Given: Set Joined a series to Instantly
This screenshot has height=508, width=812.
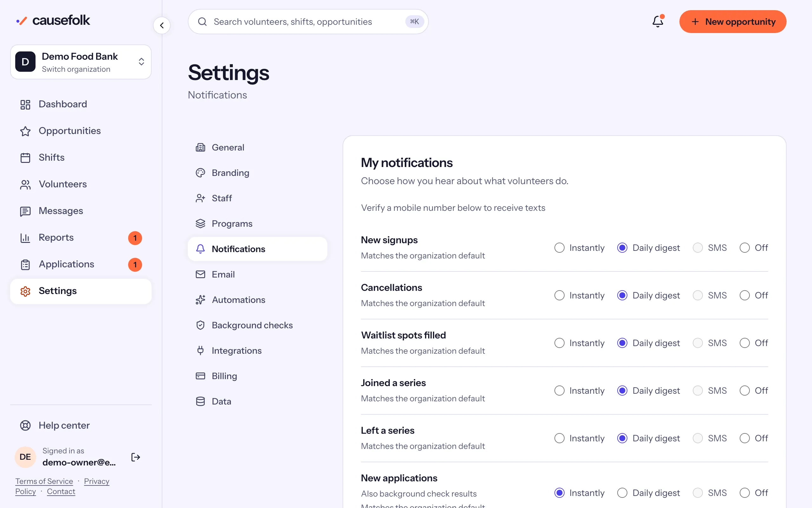Looking at the screenshot, I should pyautogui.click(x=559, y=391).
